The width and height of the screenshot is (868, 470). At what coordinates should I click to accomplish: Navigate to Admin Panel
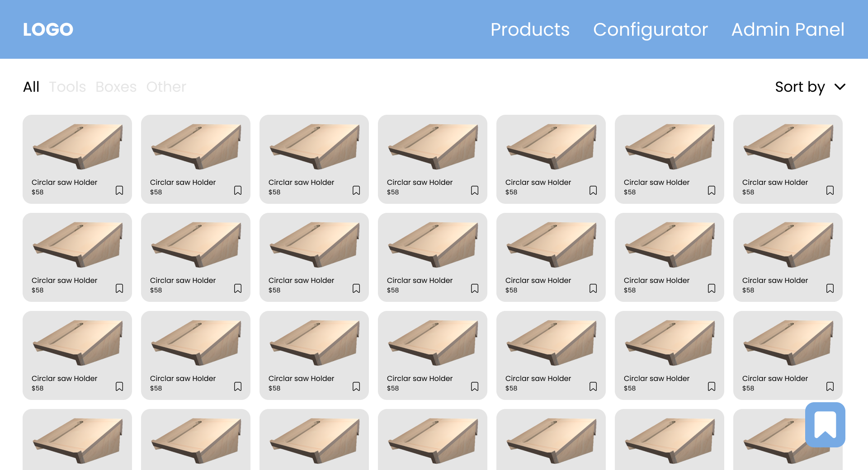[788, 29]
